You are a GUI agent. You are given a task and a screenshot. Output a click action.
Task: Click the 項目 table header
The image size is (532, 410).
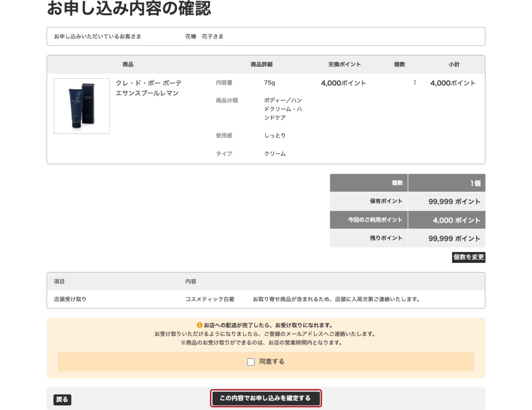59,282
